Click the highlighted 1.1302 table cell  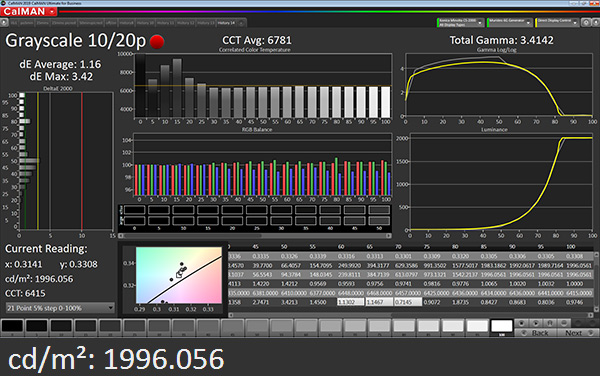(350, 302)
